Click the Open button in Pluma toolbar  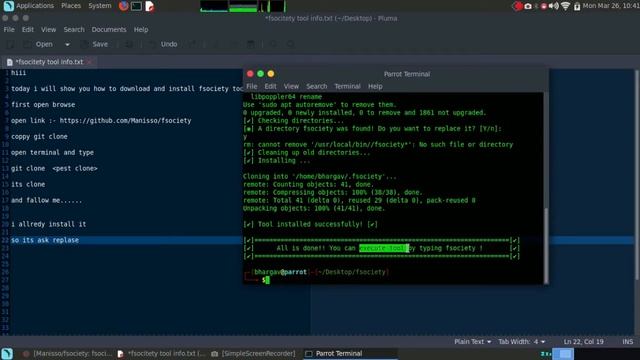click(x=40, y=44)
